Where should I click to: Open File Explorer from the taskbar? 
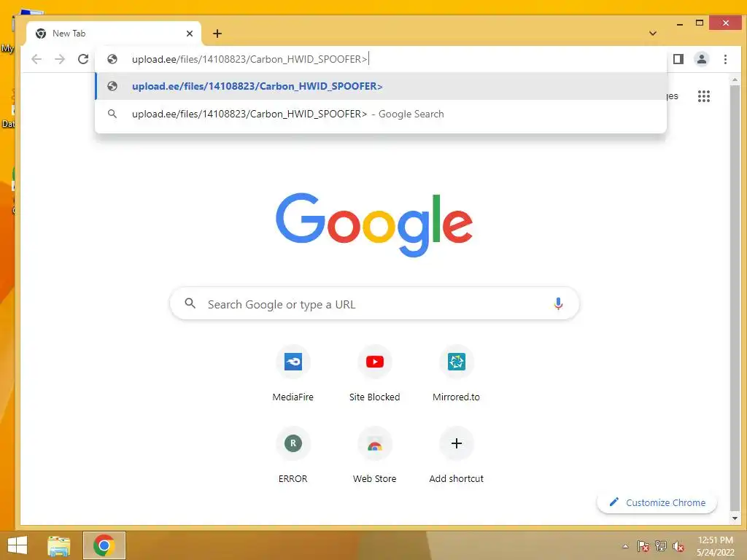coord(59,545)
